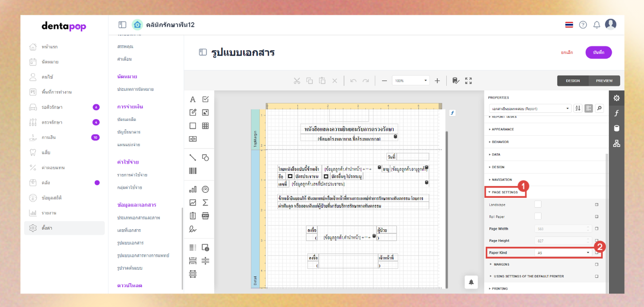Open the Field List database tab
The image size is (644, 307).
click(x=616, y=128)
